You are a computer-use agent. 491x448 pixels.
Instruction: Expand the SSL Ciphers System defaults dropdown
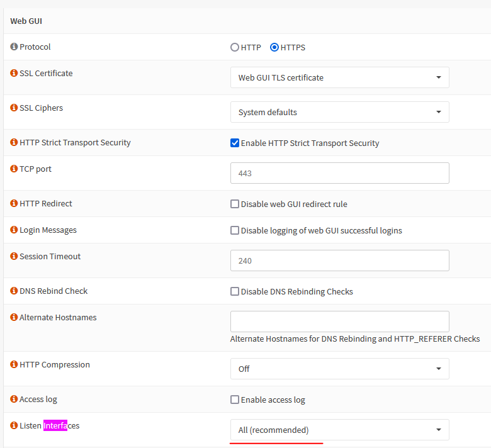pyautogui.click(x=339, y=113)
